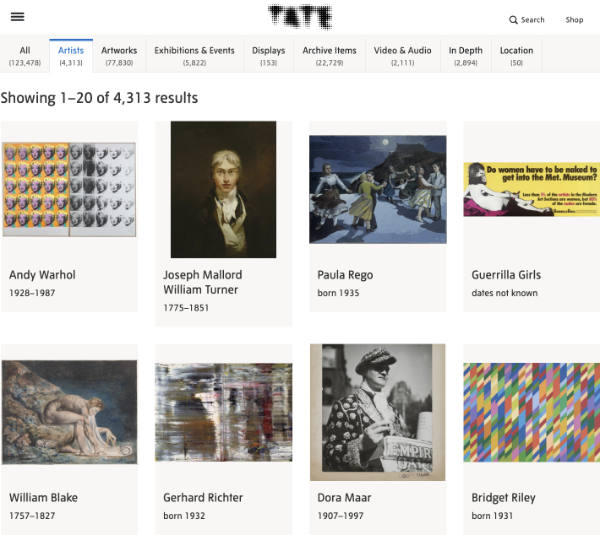
Task: Click the William Blake artist name
Action: [x=43, y=497]
